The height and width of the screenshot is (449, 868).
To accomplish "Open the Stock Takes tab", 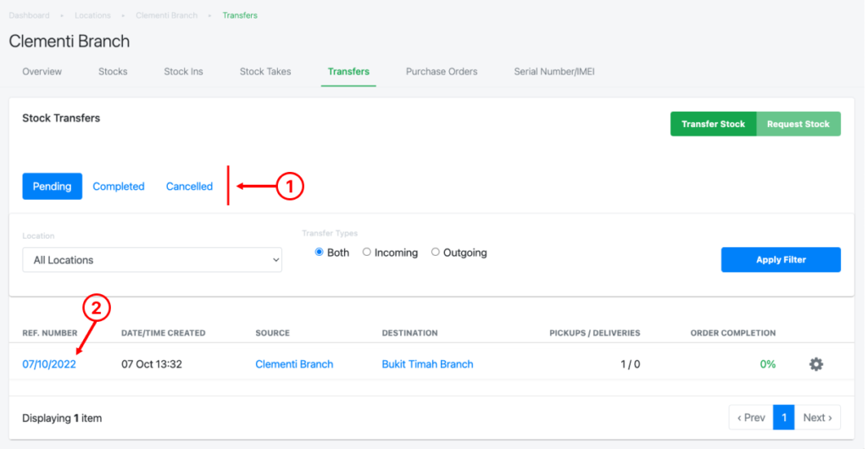I will 265,72.
